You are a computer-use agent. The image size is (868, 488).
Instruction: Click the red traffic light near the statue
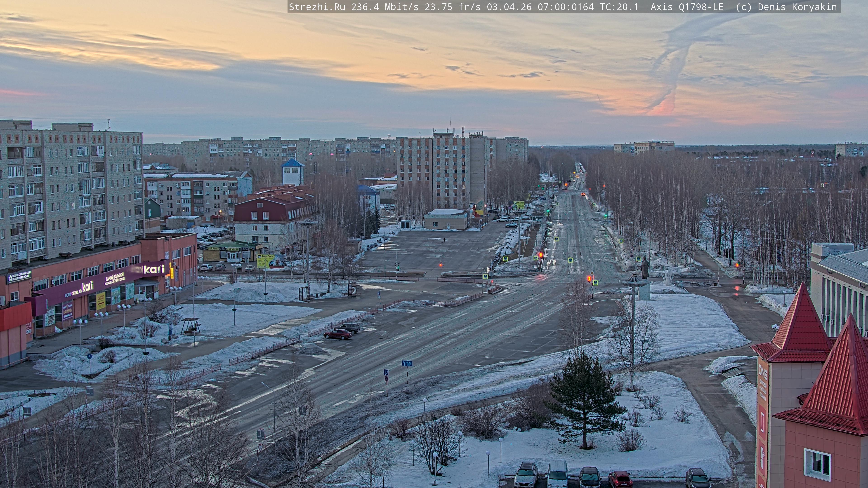[x=589, y=279]
